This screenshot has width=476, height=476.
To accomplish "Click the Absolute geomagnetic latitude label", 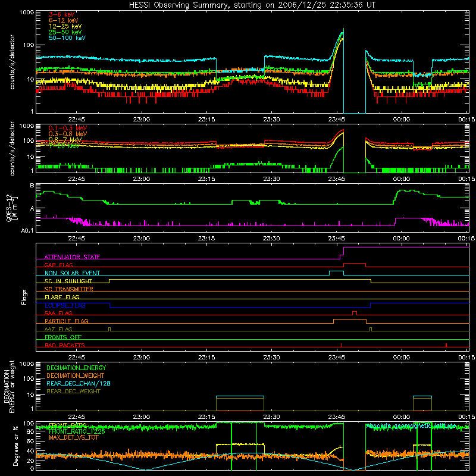I will pos(411,425).
